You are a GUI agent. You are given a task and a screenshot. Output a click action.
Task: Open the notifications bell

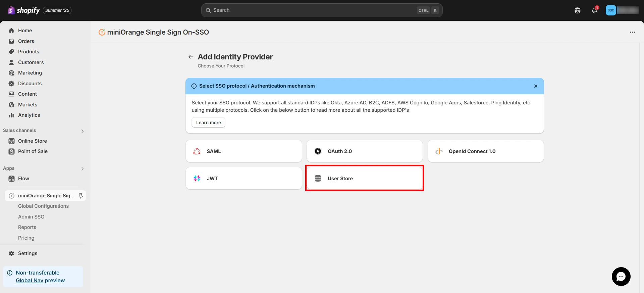click(x=594, y=10)
